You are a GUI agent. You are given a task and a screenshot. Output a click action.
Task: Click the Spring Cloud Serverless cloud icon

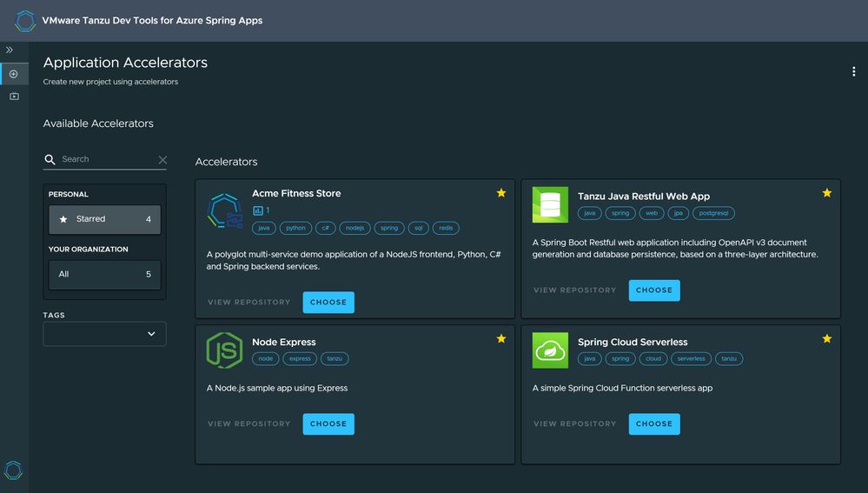[x=550, y=350]
